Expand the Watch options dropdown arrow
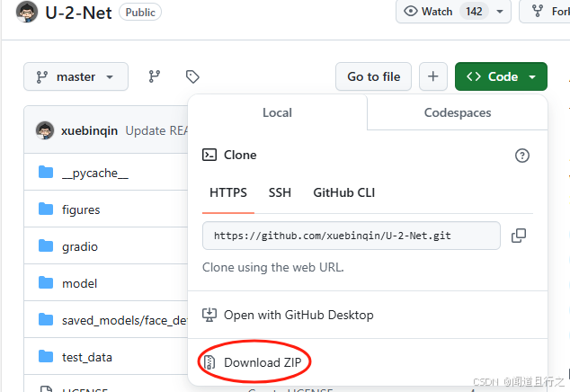This screenshot has height=392, width=570. (x=500, y=12)
